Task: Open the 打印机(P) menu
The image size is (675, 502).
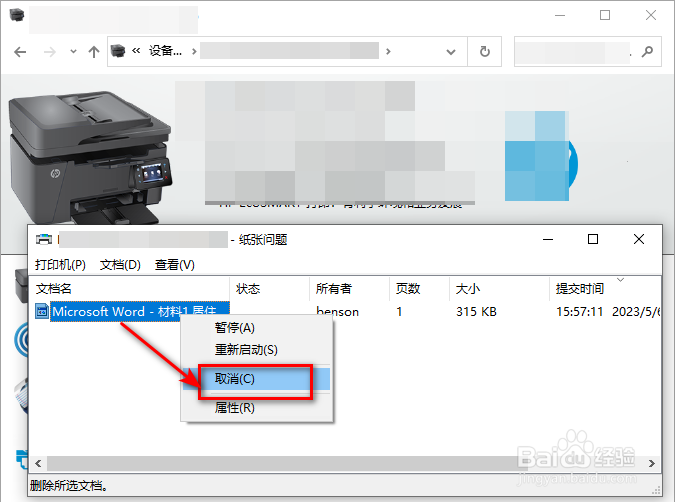Action: 60,264
